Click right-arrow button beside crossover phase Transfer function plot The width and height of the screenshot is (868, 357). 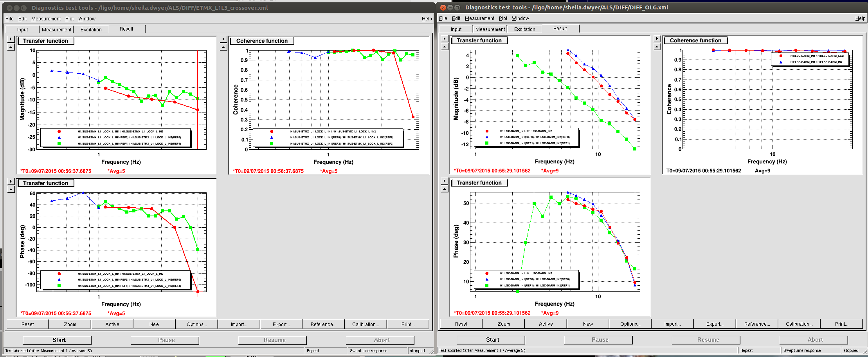point(11,181)
